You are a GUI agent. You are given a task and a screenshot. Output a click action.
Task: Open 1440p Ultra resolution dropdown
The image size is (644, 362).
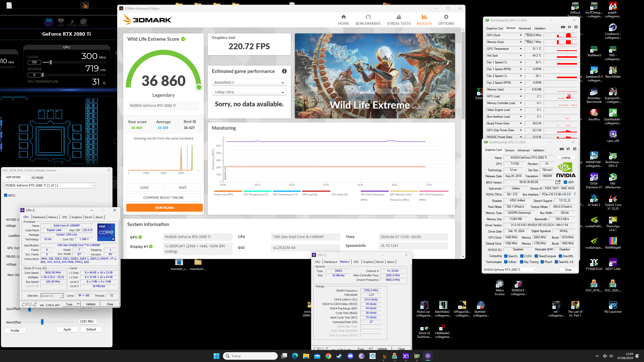(249, 92)
